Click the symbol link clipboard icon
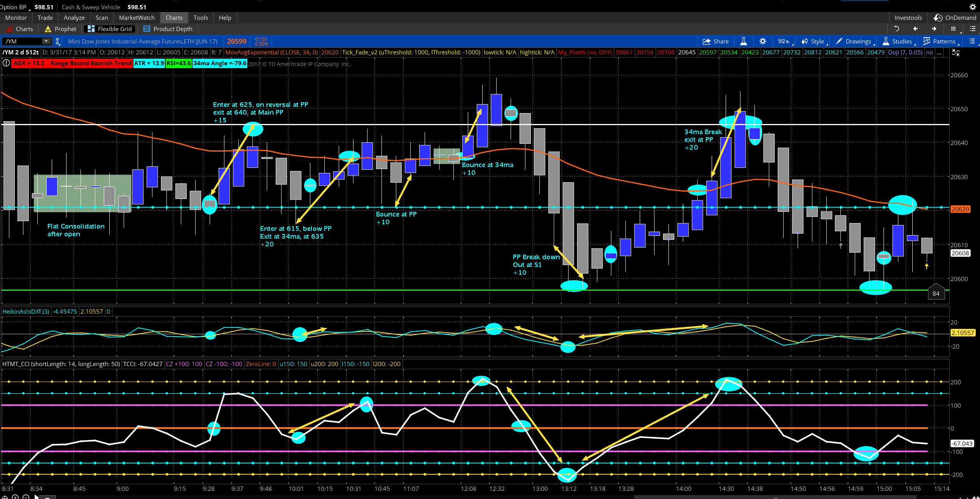980x499 pixels. tap(58, 41)
